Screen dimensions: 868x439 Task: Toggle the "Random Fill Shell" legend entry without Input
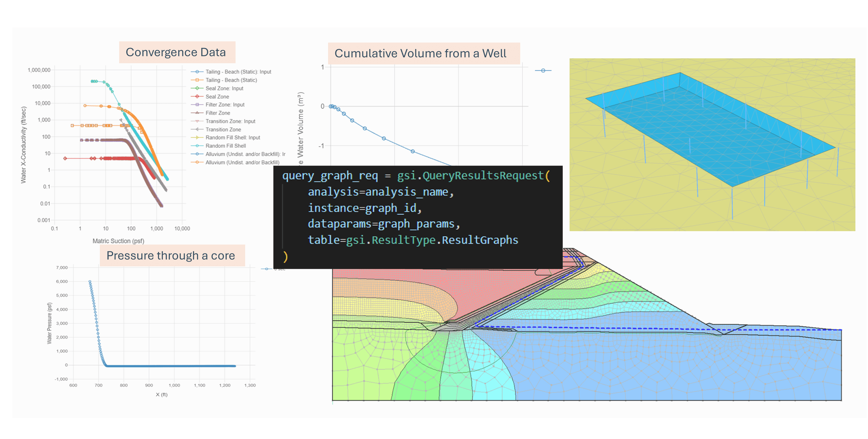pyautogui.click(x=219, y=146)
